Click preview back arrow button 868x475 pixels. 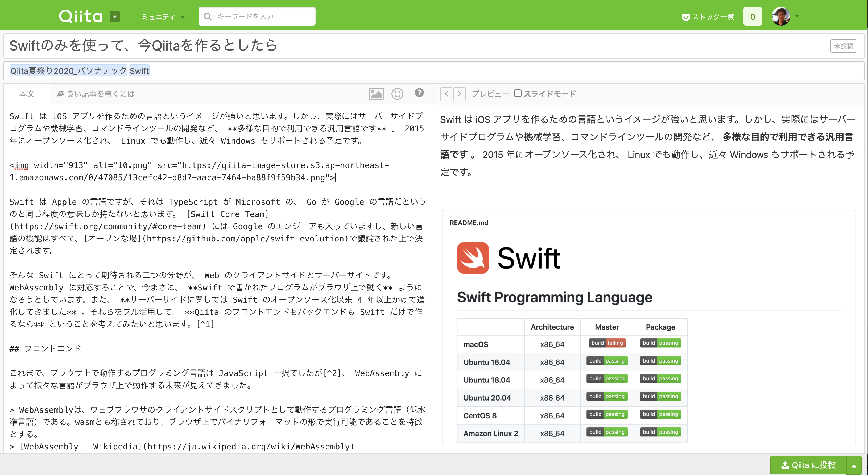(x=446, y=94)
